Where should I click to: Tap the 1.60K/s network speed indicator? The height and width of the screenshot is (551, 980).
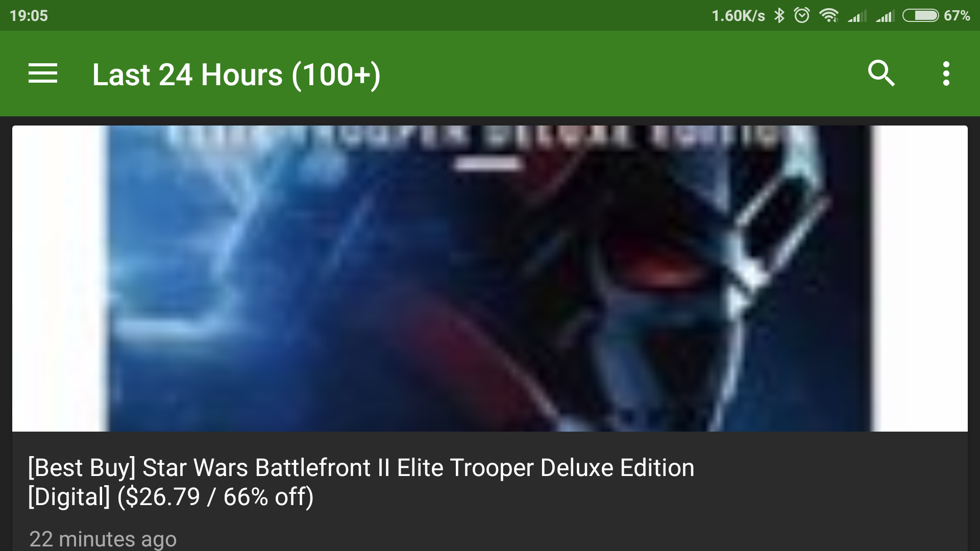738,16
